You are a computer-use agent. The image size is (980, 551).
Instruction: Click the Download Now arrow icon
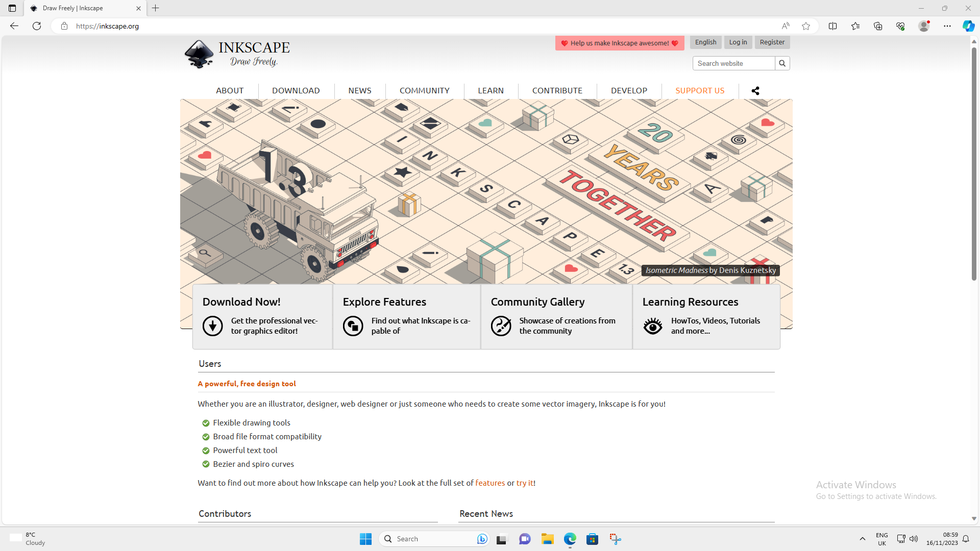point(212,326)
